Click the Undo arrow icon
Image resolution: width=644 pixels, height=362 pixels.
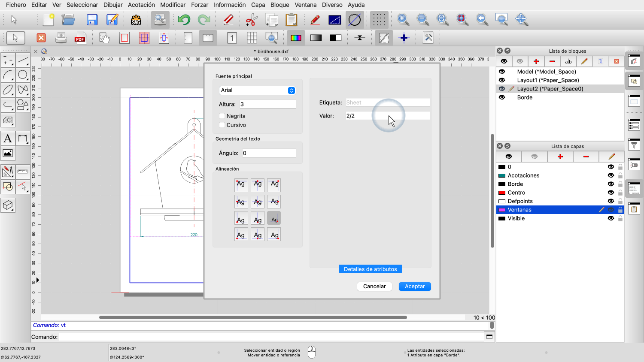click(184, 20)
